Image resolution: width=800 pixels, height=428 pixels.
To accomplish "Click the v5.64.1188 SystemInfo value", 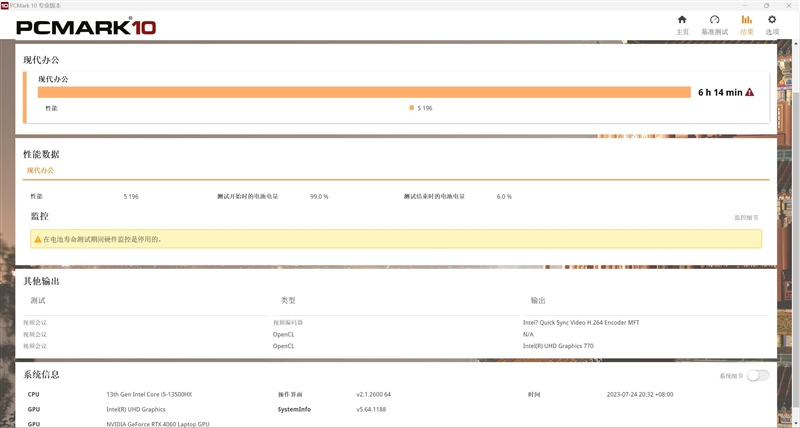I will coord(371,409).
